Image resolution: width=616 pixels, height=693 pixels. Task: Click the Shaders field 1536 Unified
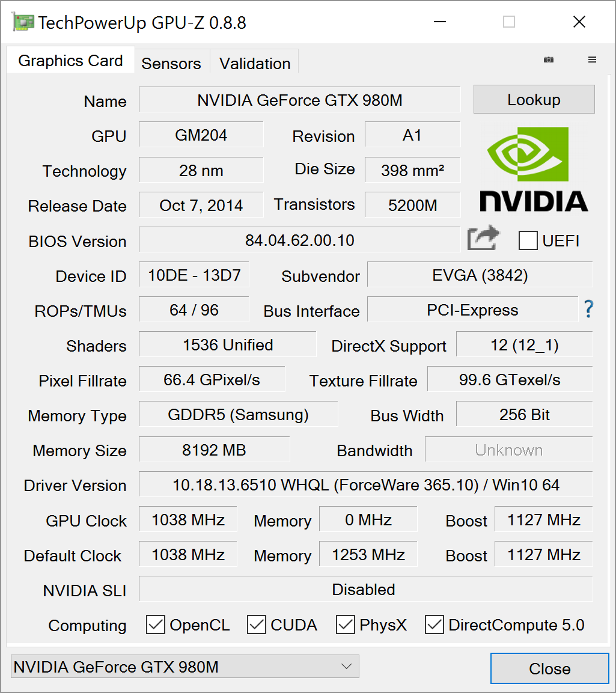coord(228,345)
